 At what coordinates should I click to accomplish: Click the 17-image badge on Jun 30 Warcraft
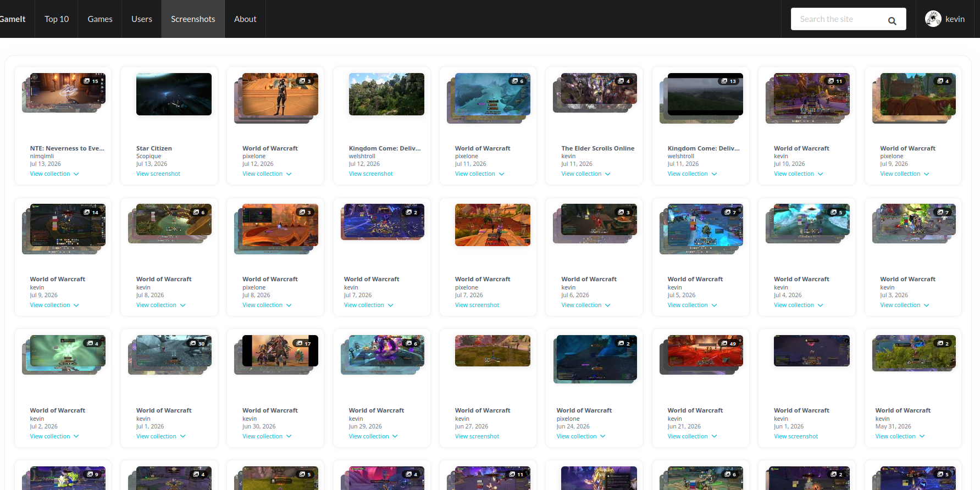(303, 343)
